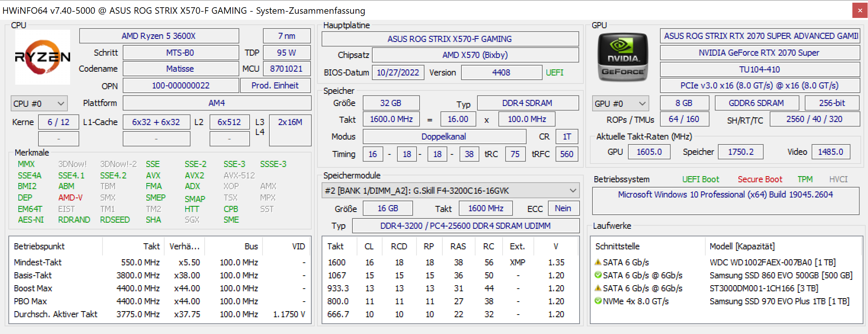Click the GPU Speicher clock 1750.2 field
The image size is (868, 334).
741,152
